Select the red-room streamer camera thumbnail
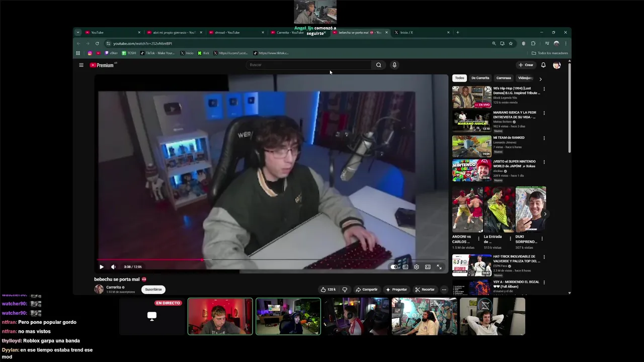The width and height of the screenshot is (644, 362). [220, 316]
